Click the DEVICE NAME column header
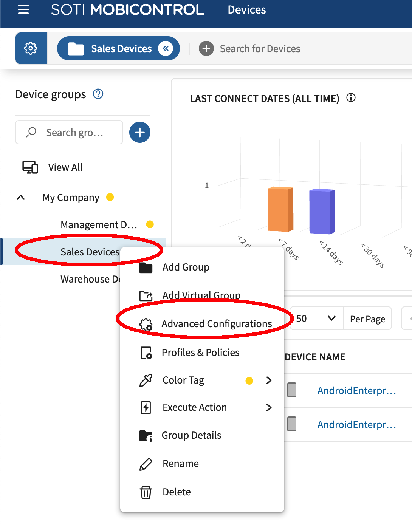The height and width of the screenshot is (532, 412). pos(315,357)
